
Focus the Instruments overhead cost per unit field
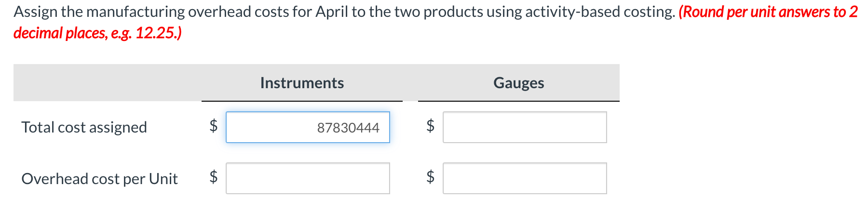(x=308, y=178)
